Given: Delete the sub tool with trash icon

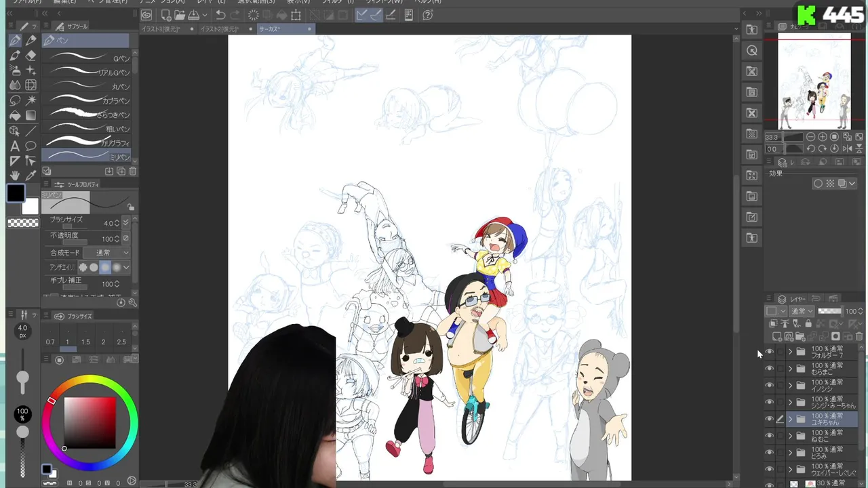Looking at the screenshot, I should coord(133,171).
